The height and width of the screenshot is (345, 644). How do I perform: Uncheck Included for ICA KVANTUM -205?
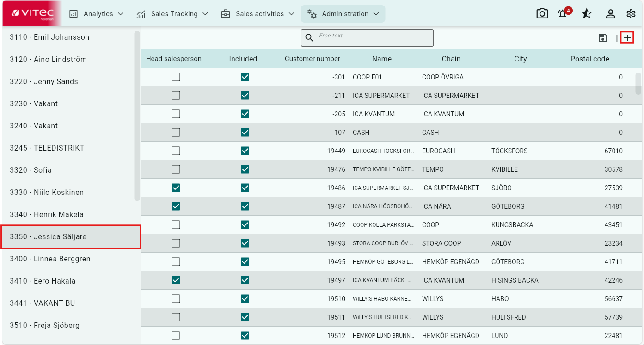pyautogui.click(x=245, y=114)
